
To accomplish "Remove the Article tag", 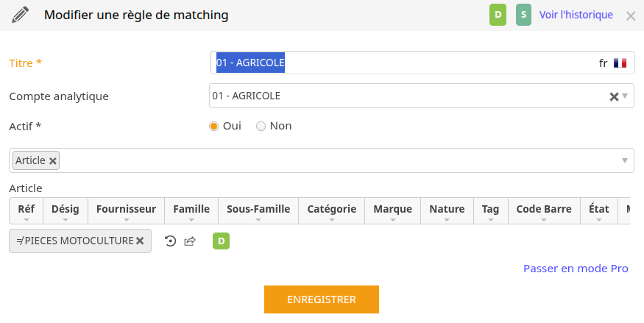I will 52,161.
